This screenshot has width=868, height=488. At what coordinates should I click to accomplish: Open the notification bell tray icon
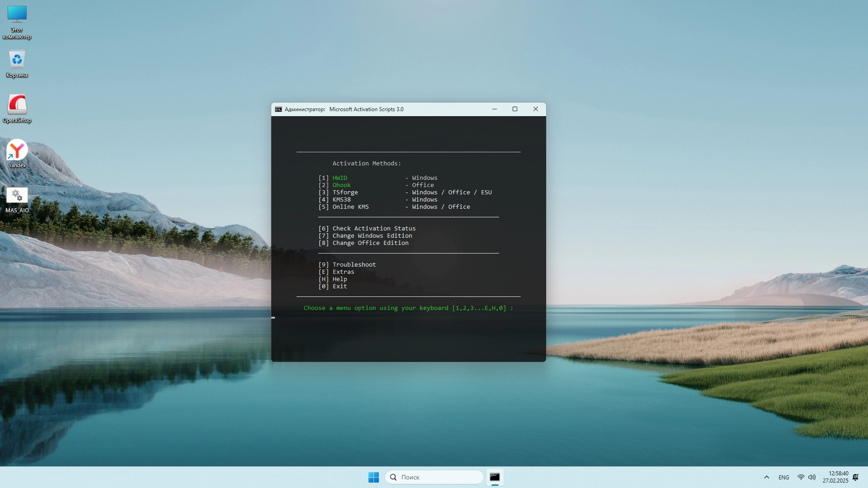tap(856, 477)
